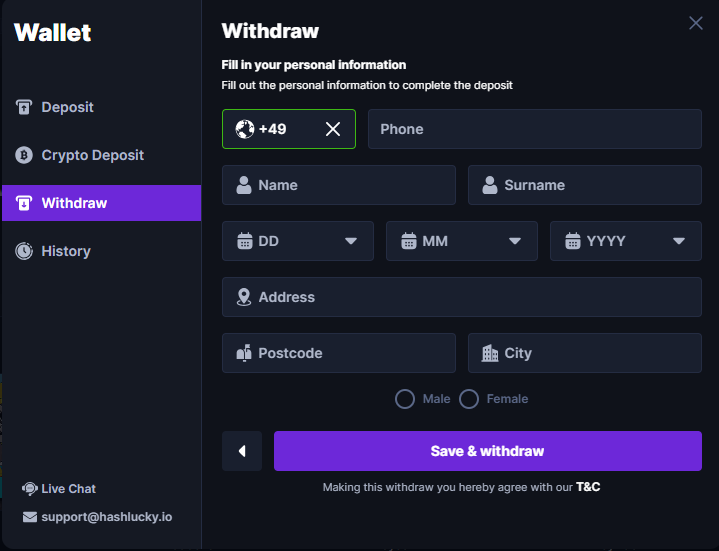The image size is (719, 551).
Task: Open the T&C link
Action: [588, 487]
